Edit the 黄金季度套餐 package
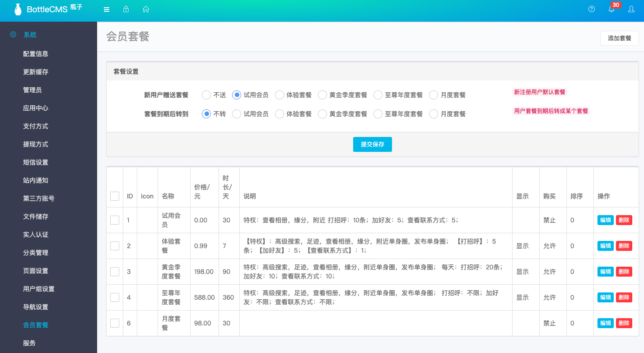The width and height of the screenshot is (644, 353). [605, 272]
